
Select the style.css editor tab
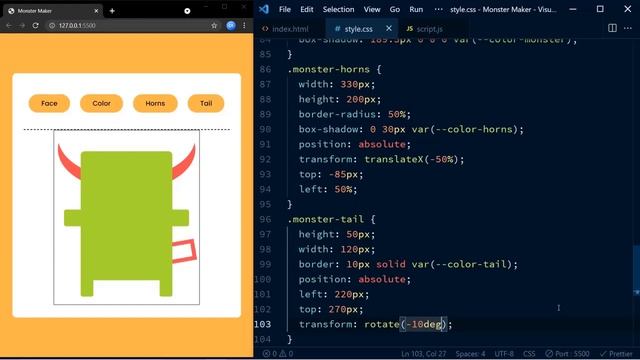tap(358, 29)
